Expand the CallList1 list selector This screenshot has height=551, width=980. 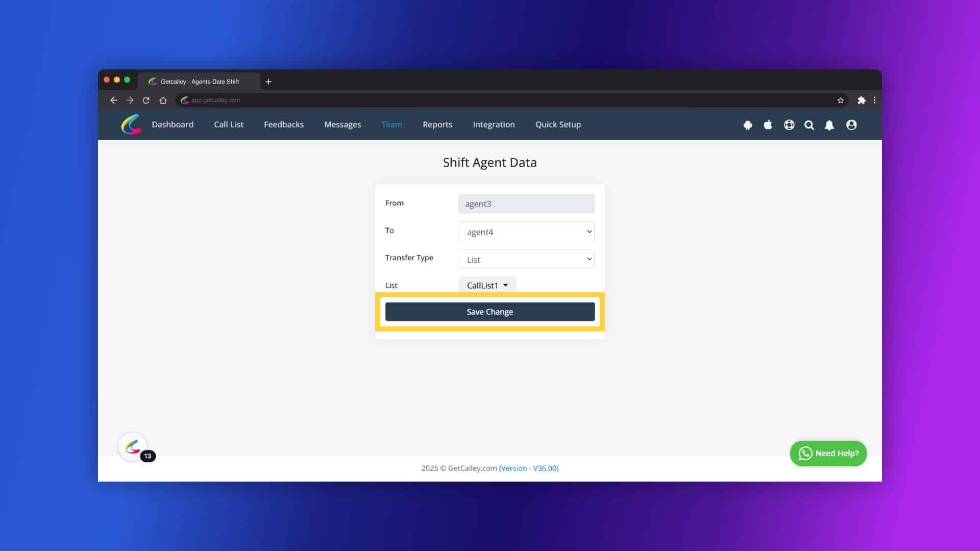coord(505,285)
